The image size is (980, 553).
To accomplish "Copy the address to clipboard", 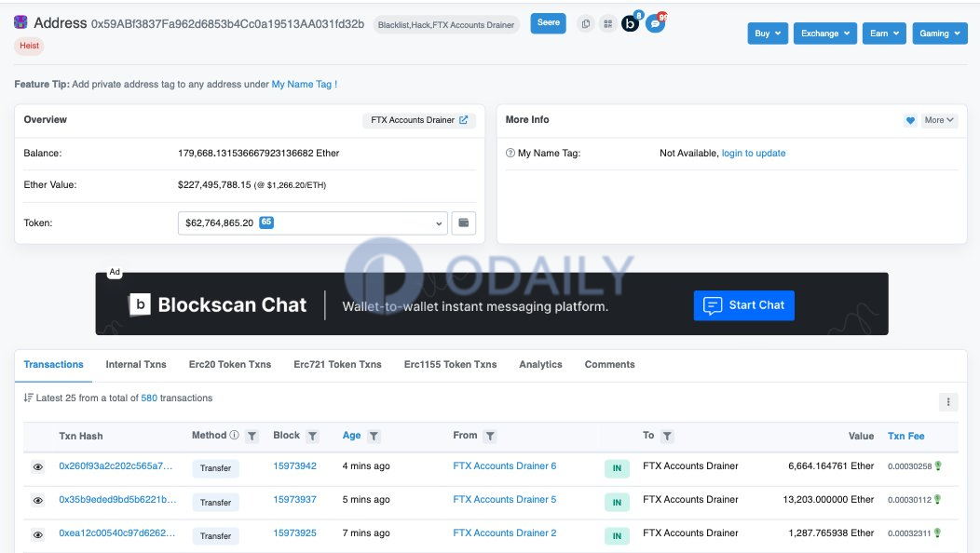I will [586, 24].
